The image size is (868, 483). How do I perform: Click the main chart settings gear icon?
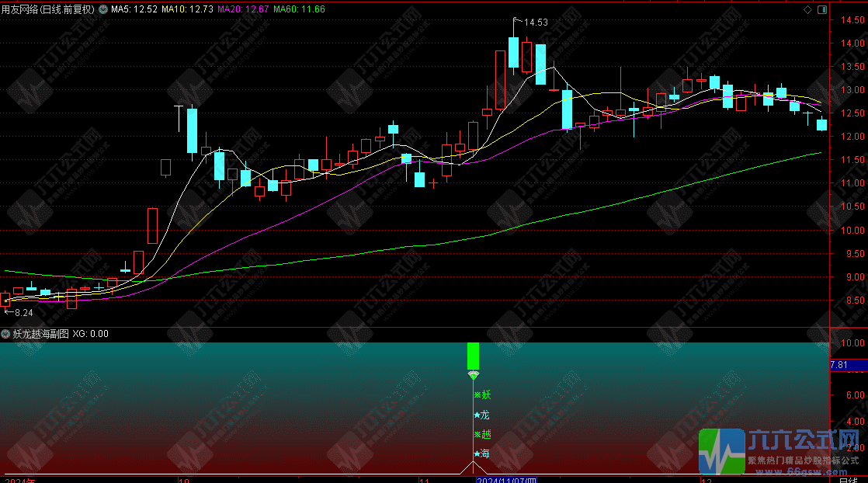[103, 9]
